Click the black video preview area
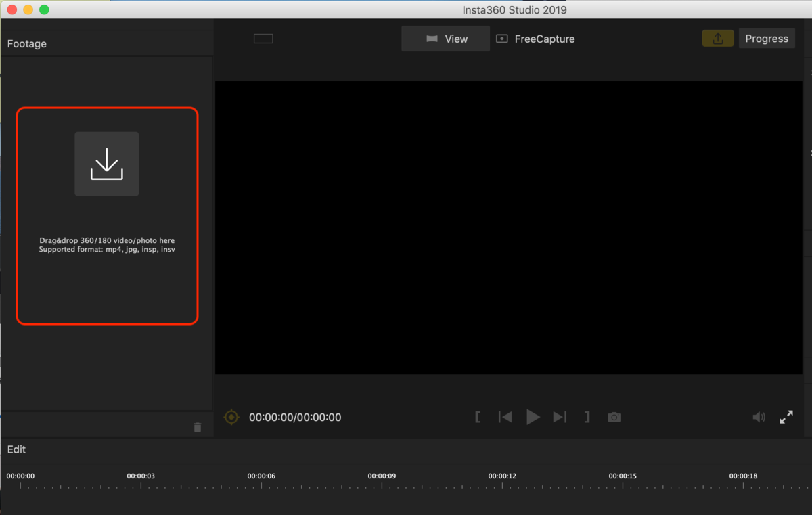This screenshot has width=812, height=515. click(508, 227)
